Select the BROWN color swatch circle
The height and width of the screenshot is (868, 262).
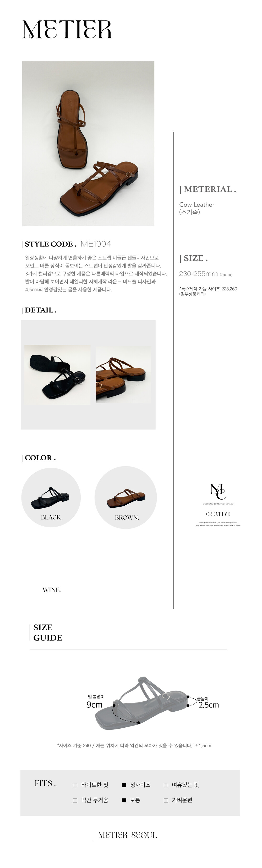(126, 497)
